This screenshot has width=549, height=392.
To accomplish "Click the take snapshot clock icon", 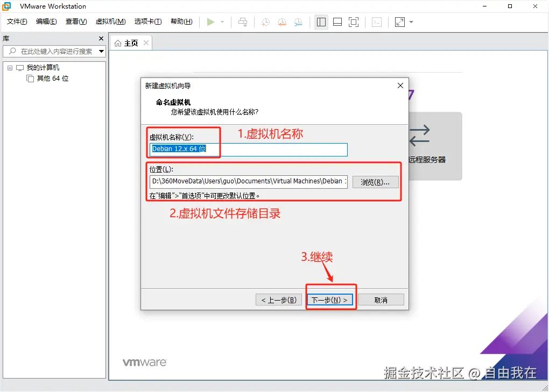I will pyautogui.click(x=266, y=22).
